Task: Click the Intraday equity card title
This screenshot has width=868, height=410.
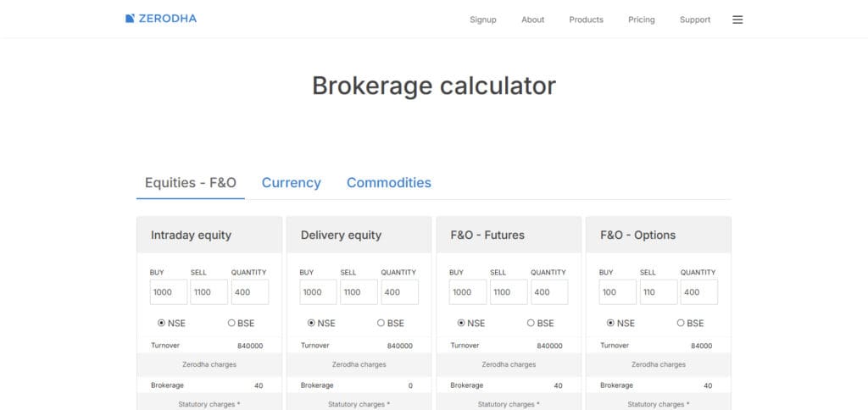Action: pos(191,235)
